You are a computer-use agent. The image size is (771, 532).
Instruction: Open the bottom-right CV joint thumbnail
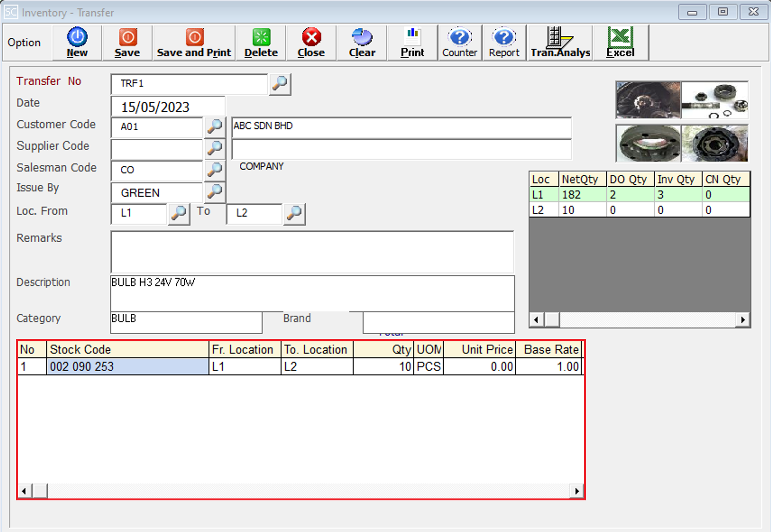tap(715, 143)
